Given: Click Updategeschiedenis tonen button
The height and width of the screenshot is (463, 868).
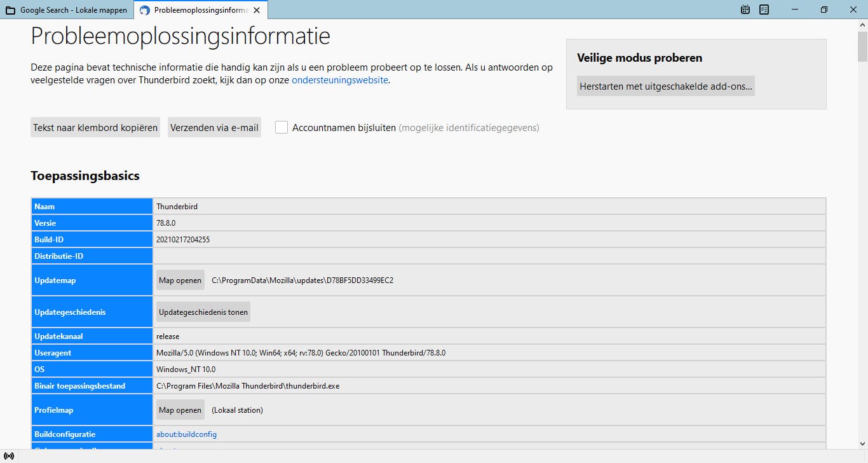Looking at the screenshot, I should [203, 312].
